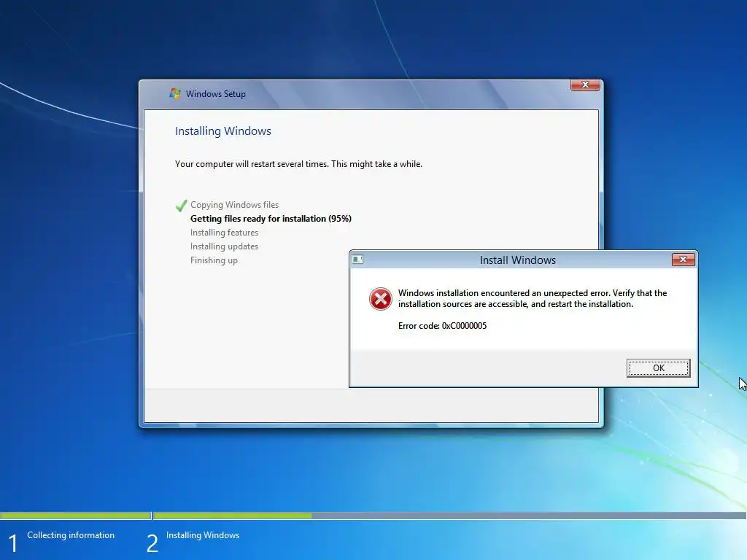Click the green checkmark beside Copying Windows files
This screenshot has height=560, width=747.
coord(181,205)
